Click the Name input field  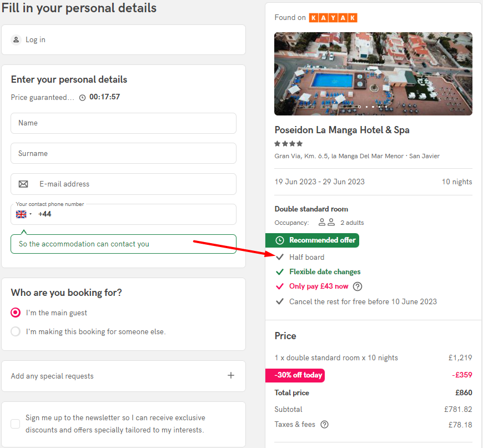coord(123,123)
